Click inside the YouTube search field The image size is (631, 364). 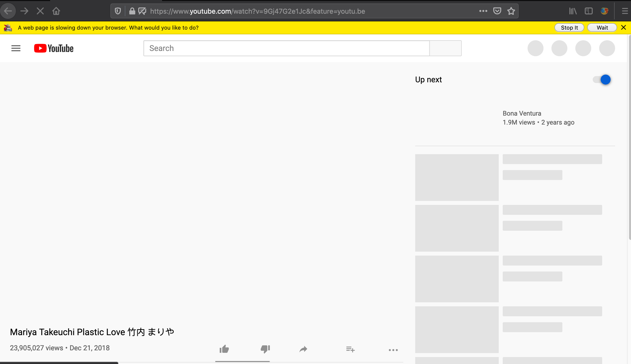(x=285, y=48)
